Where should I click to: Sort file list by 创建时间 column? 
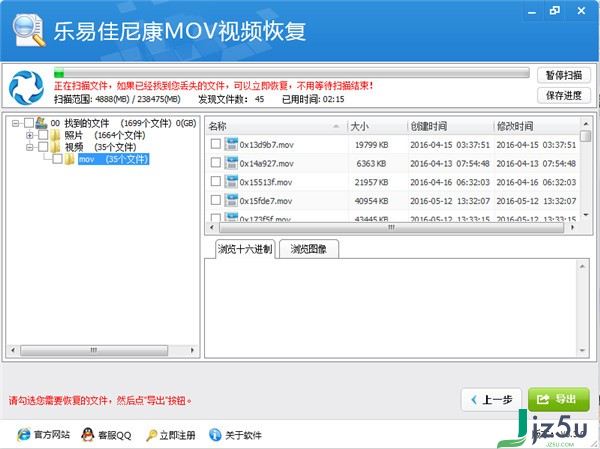pos(451,126)
